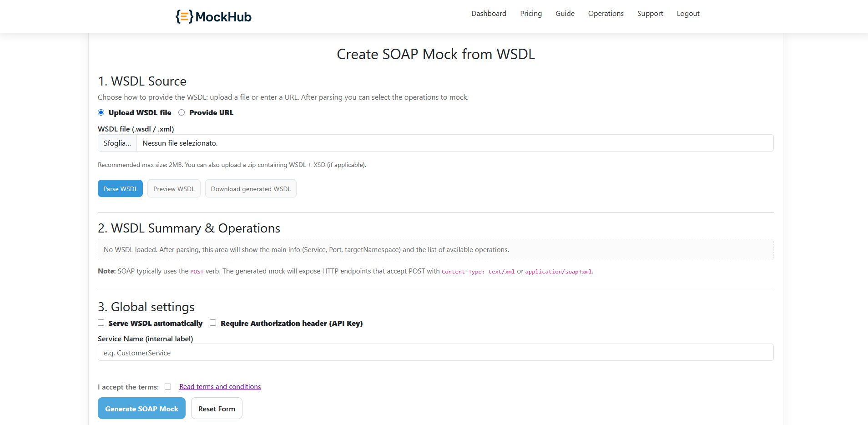Enable the Require Authorization header checkbox
868x425 pixels.
(212, 323)
